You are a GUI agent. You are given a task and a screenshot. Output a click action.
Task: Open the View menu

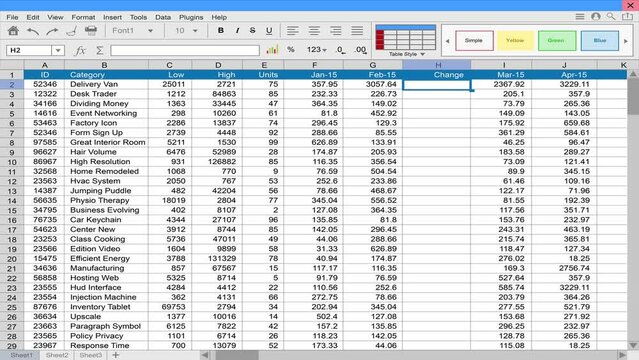tap(55, 17)
